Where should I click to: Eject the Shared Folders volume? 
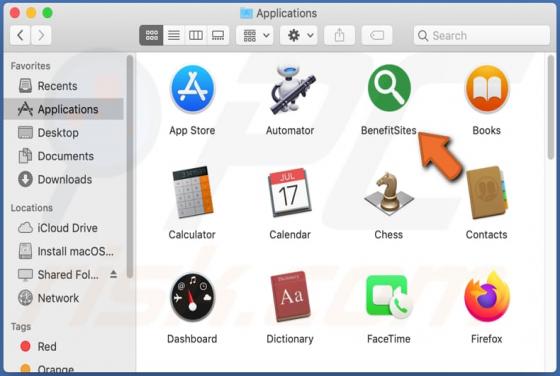pos(114,274)
